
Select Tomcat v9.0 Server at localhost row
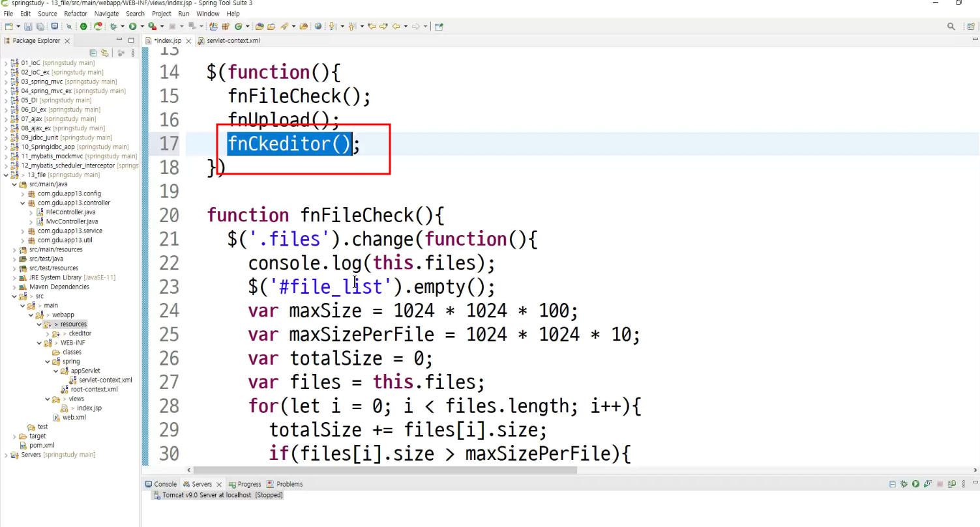click(216, 495)
